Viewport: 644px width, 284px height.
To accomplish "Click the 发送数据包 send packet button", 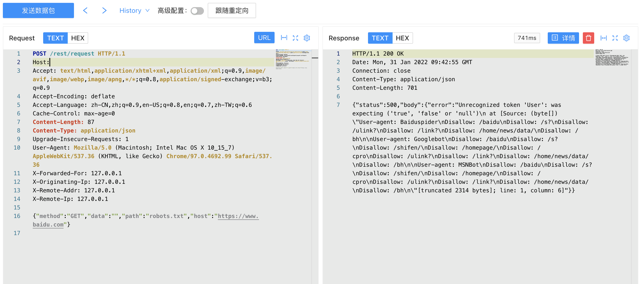I will tap(38, 10).
